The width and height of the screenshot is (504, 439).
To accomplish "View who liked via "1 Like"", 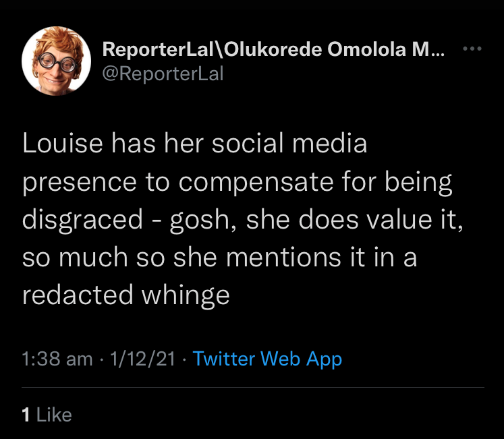I will pyautogui.click(x=47, y=415).
